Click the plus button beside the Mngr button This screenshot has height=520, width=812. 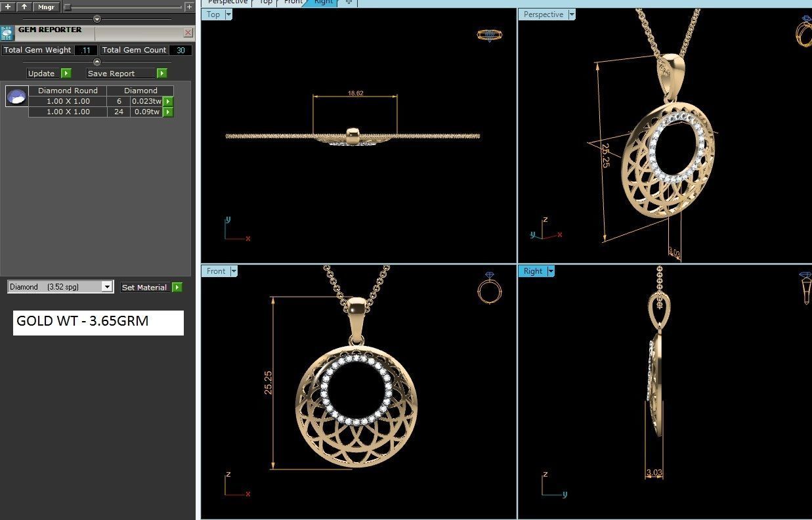click(x=8, y=7)
